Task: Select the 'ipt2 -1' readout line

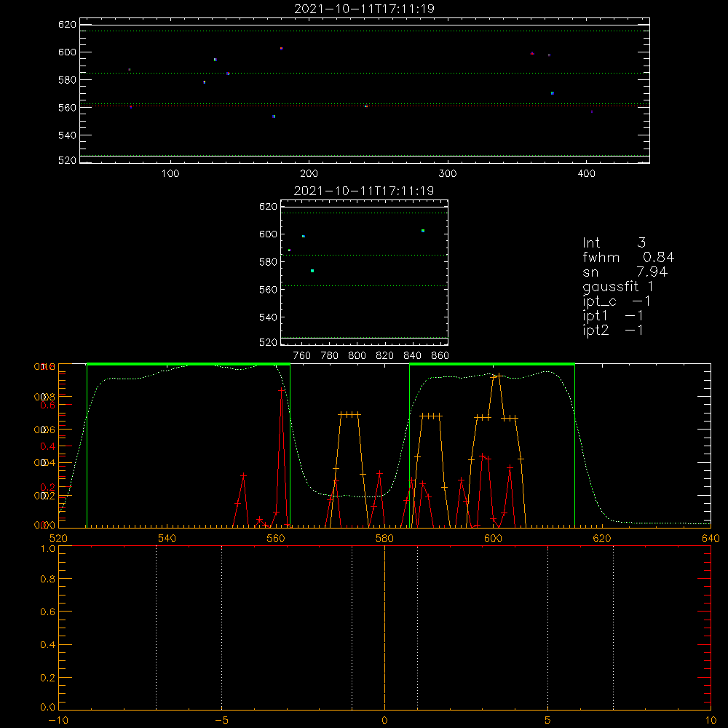Action: [613, 330]
